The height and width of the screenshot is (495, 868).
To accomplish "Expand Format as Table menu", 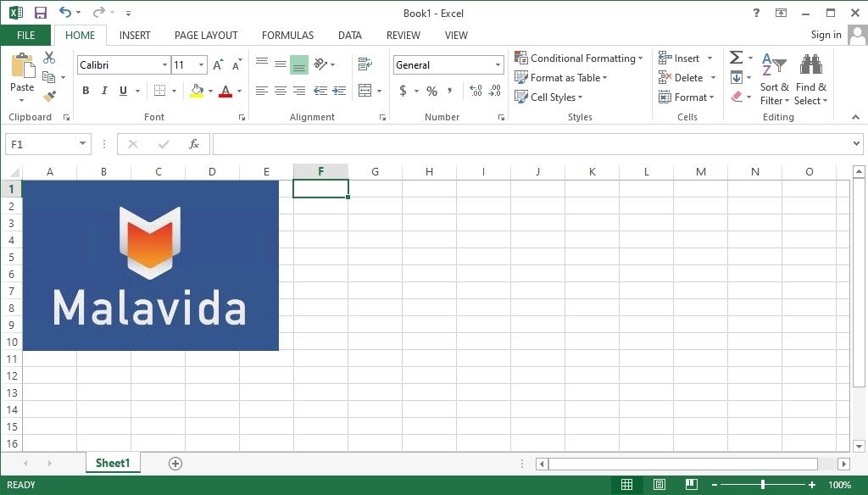I will pos(561,77).
